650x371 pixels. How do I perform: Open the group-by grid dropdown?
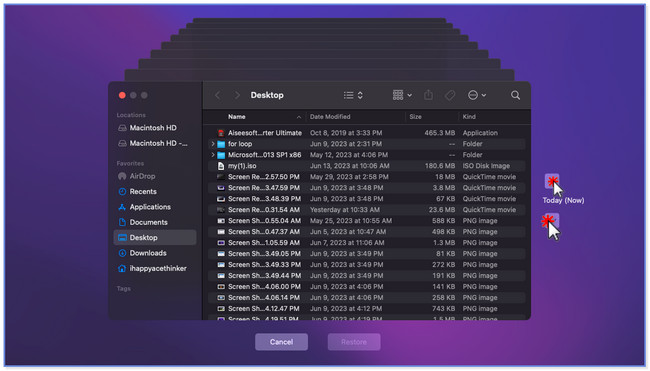coord(402,95)
